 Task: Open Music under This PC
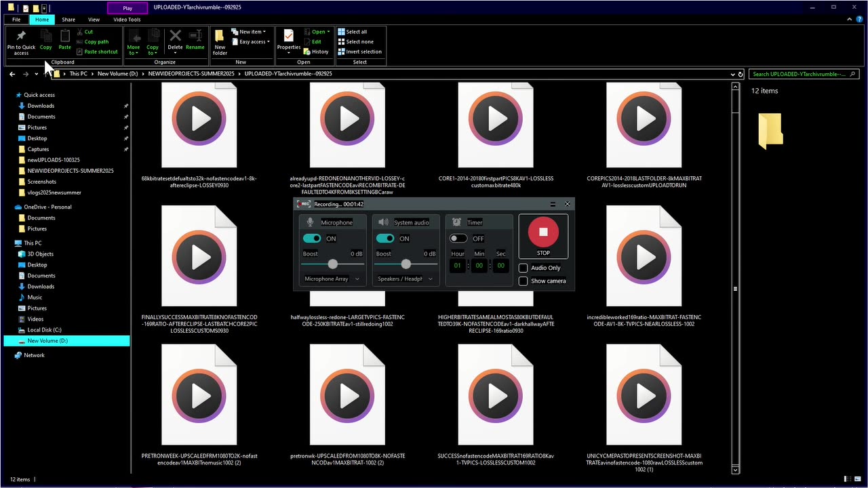35,298
